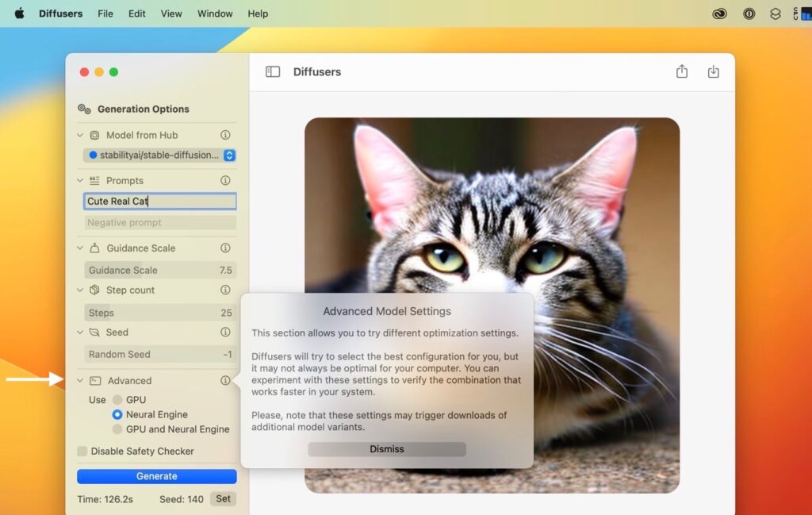The height and width of the screenshot is (515, 812).
Task: Collapse the Guidance Scale section
Action: 80,248
